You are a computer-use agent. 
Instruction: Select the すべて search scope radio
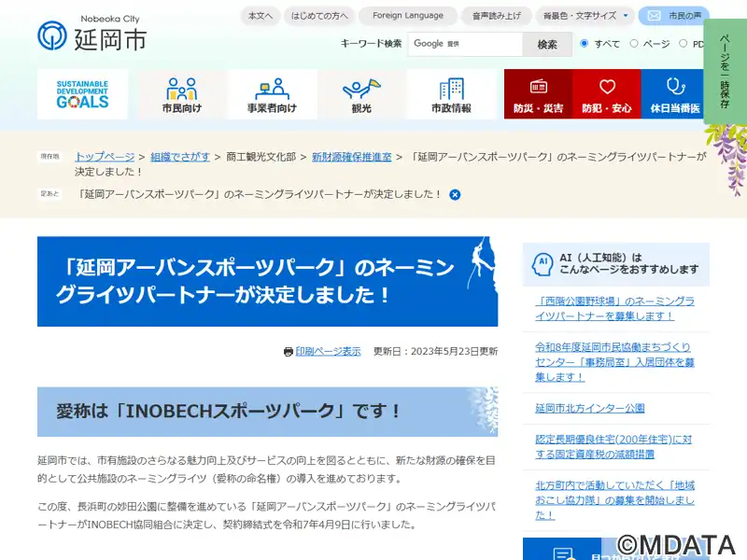pos(585,43)
